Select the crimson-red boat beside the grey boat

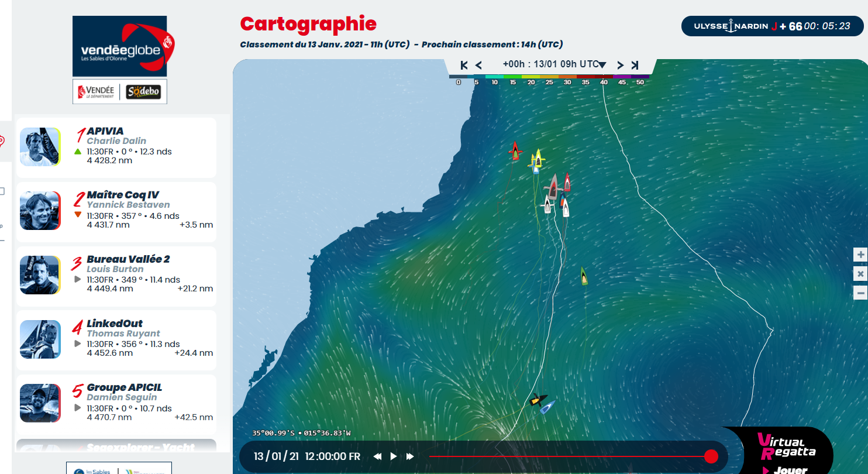[567, 182]
